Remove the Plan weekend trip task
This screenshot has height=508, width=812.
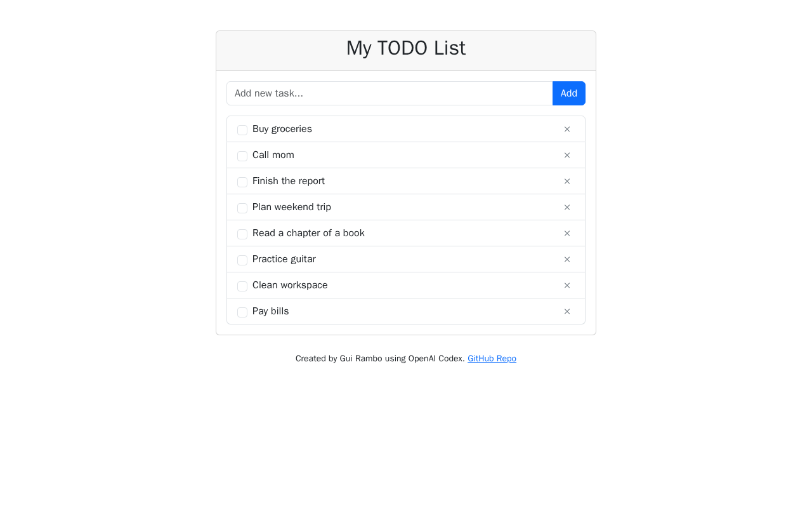pos(567,208)
